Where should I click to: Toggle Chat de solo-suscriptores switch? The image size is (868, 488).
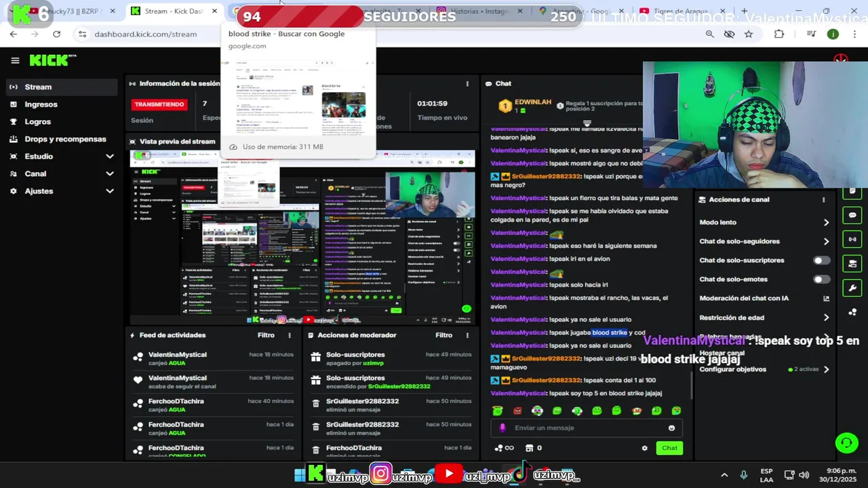pyautogui.click(x=821, y=260)
